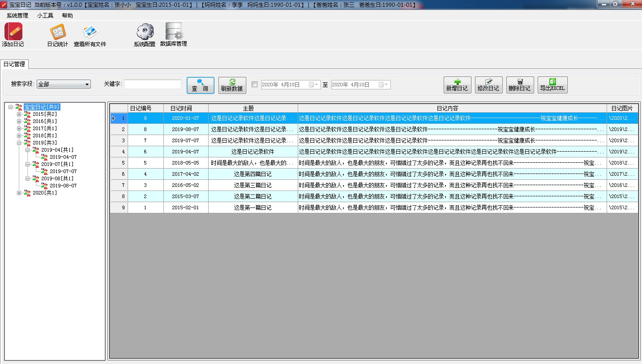The image size is (642, 364).
Task: Collapse the 2019[共3] tree node
Action: pos(19,143)
